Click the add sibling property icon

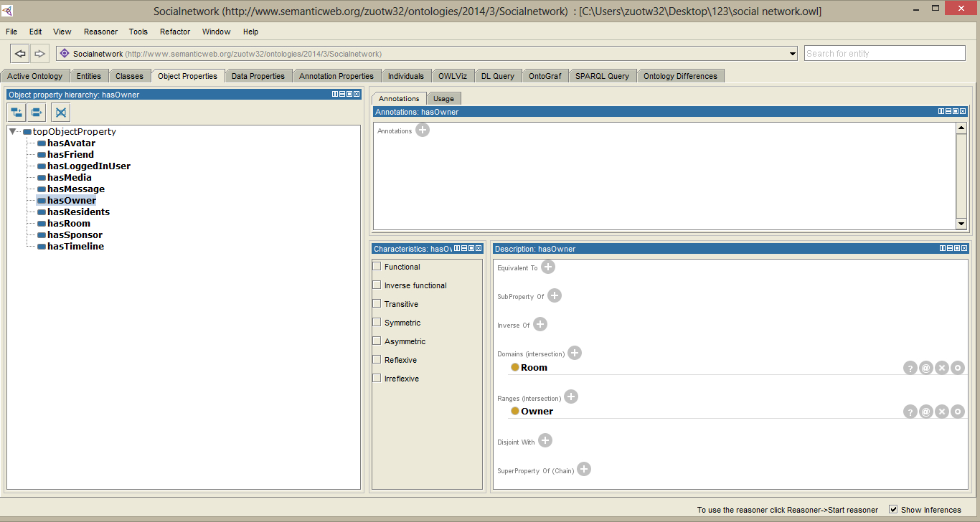click(x=37, y=112)
